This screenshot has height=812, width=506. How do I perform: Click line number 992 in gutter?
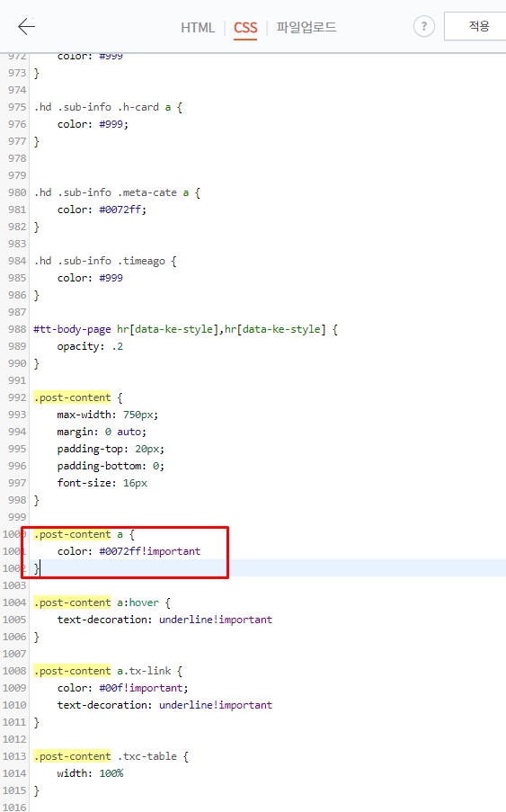[x=17, y=397]
